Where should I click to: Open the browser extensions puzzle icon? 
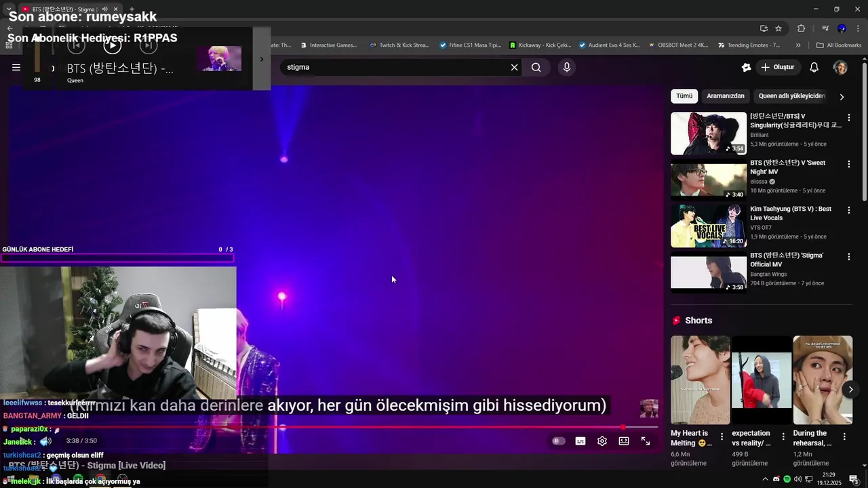coord(802,28)
